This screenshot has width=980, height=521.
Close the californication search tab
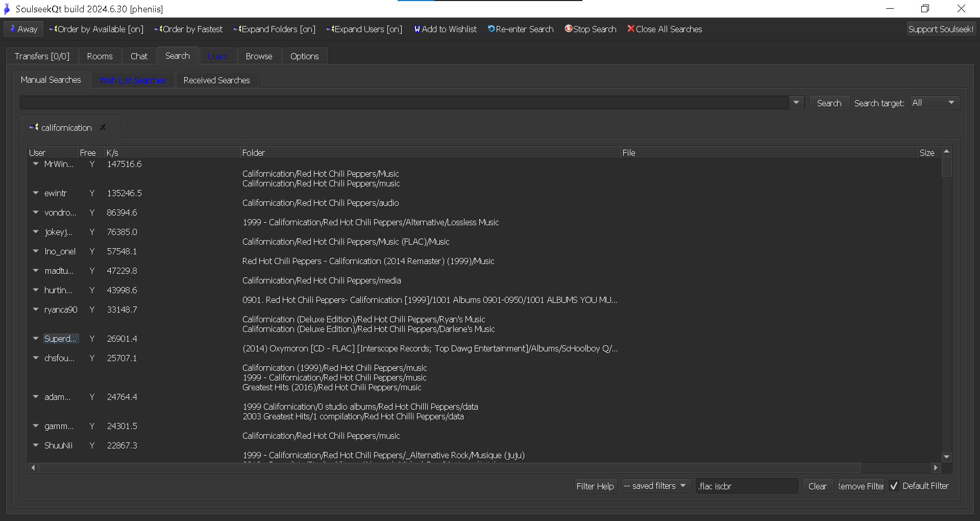coord(103,127)
